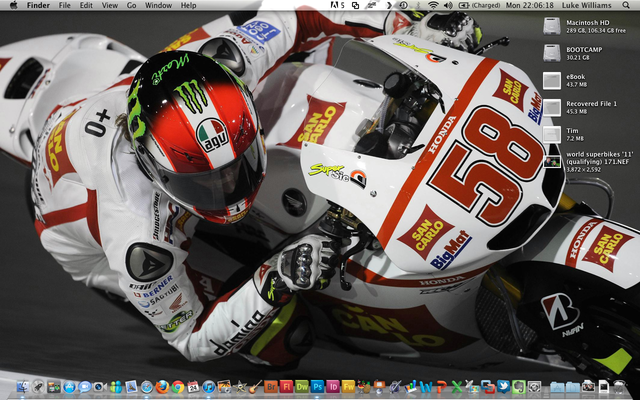
Task: Open FaceTime camera icon in dock
Action: [100, 387]
